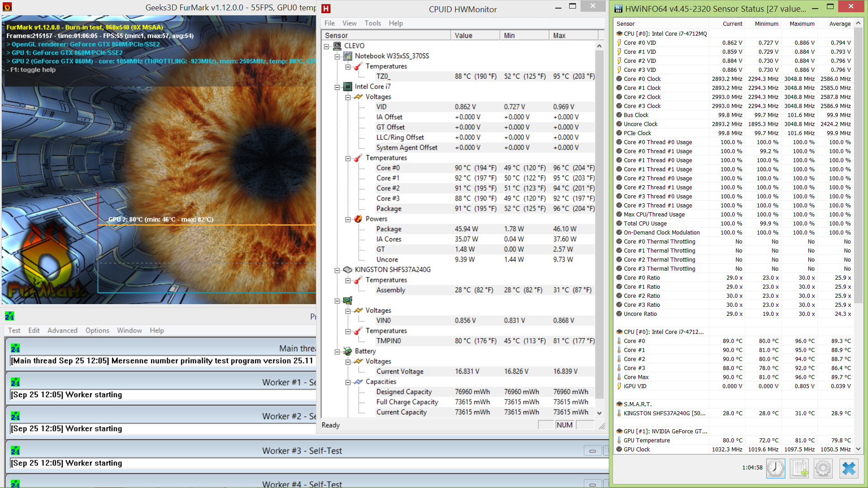Viewport: 868px width, 488px height.
Task: Click GPU Temperature thermometer icon in HWiNFO64
Action: [x=619, y=440]
